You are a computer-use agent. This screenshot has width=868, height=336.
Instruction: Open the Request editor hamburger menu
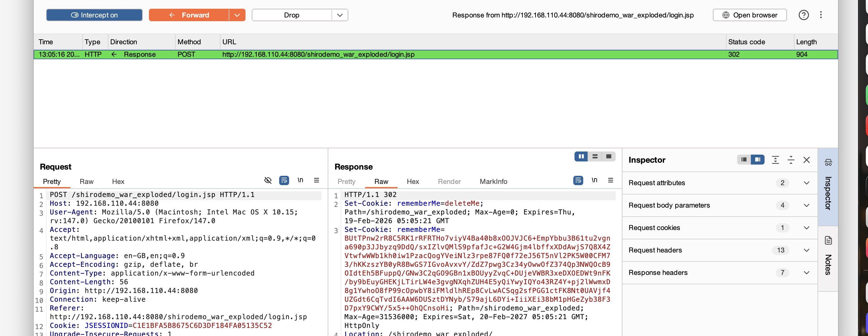tap(317, 180)
